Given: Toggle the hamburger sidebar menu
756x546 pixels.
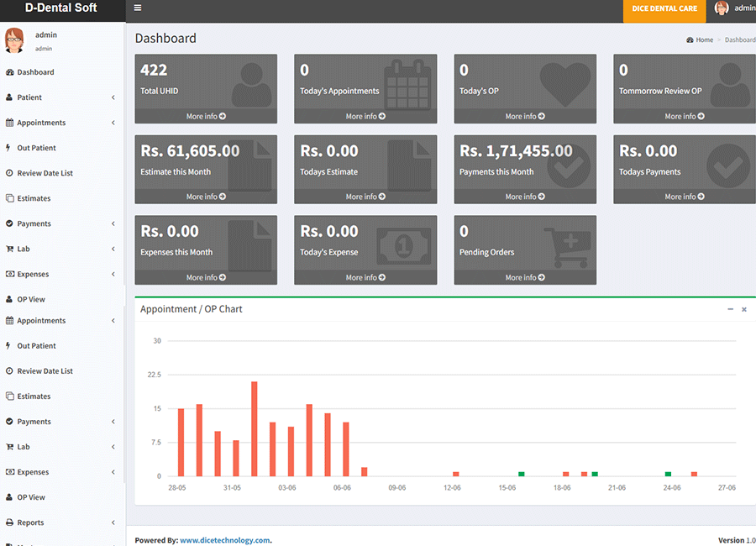Looking at the screenshot, I should tap(138, 8).
